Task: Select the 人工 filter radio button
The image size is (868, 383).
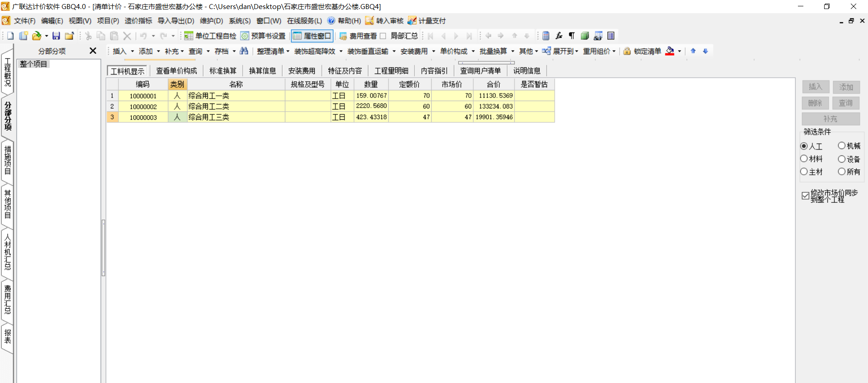Action: [804, 146]
